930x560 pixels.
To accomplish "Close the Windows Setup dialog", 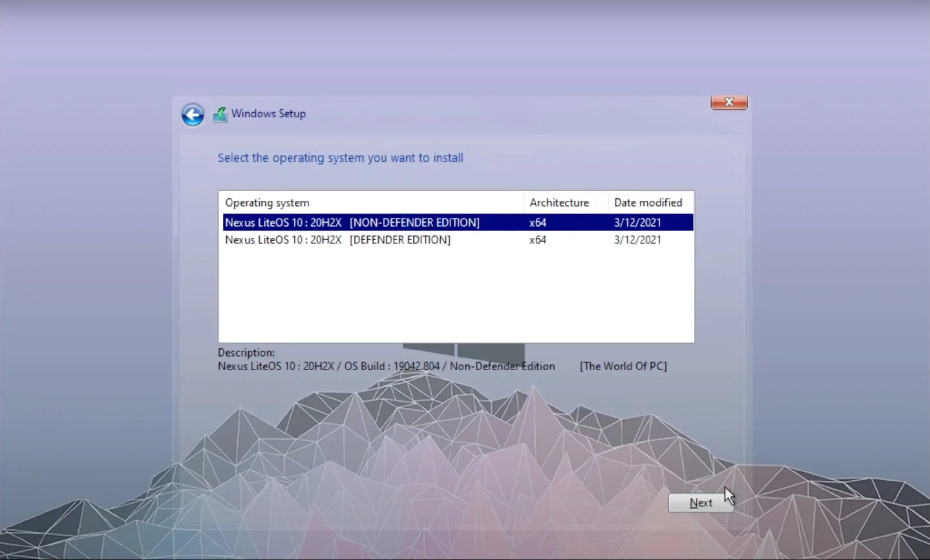I will pos(729,102).
